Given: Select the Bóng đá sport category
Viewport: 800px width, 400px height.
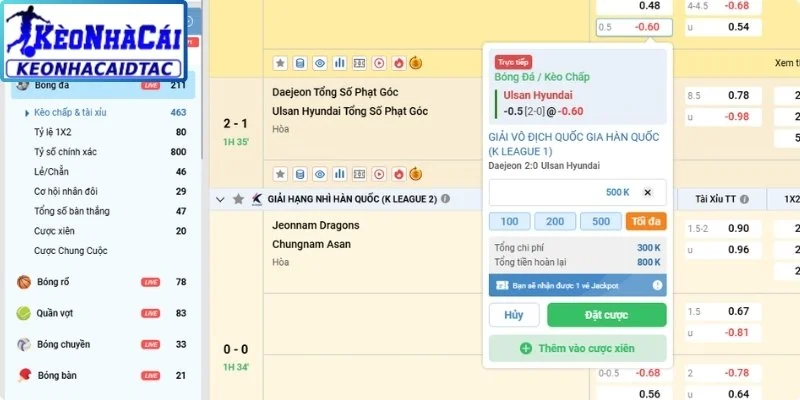Looking at the screenshot, I should point(103,85).
